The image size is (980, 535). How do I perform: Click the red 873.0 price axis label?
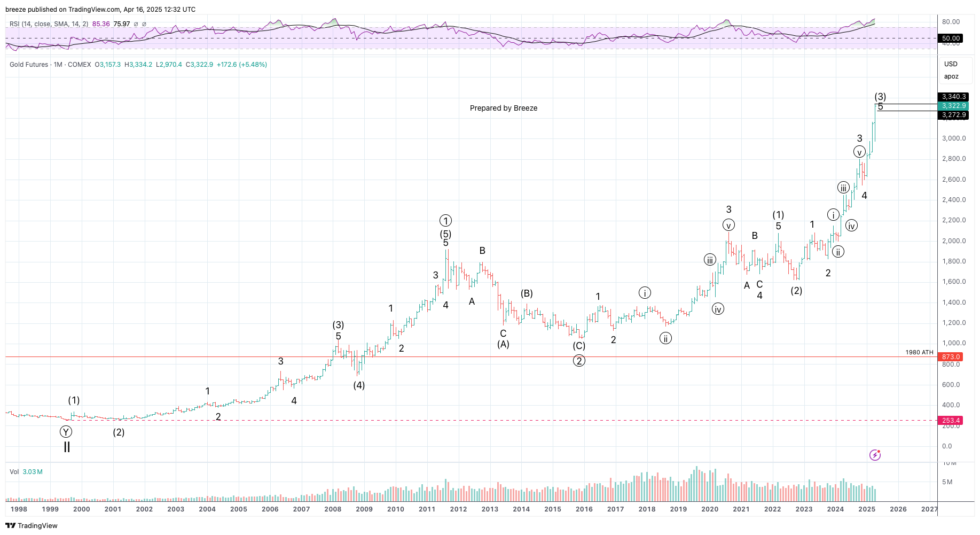(951, 356)
